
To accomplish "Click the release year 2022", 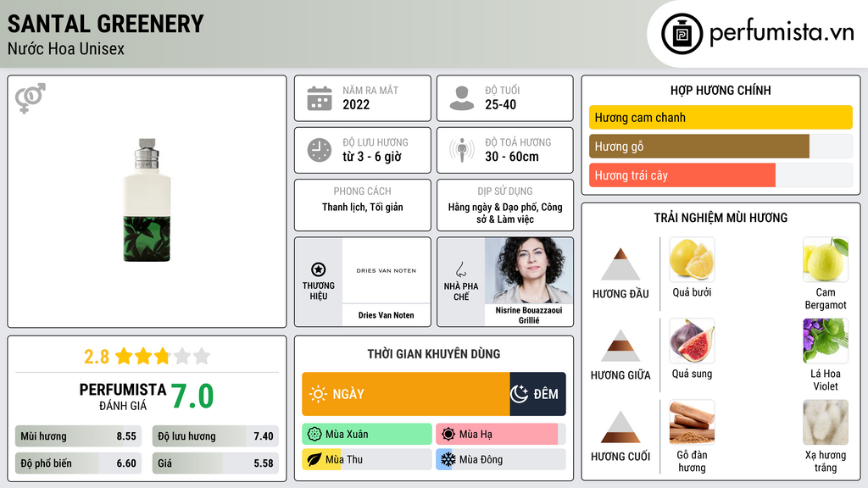I will 356,104.
